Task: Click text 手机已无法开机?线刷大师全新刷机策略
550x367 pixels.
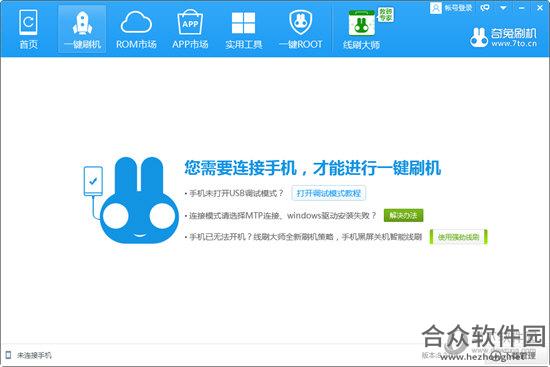Action: tap(305, 237)
